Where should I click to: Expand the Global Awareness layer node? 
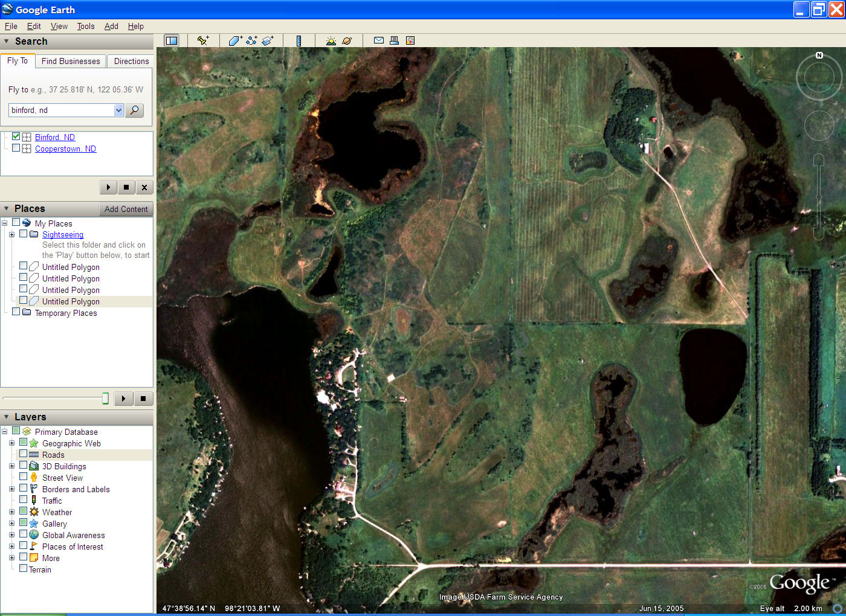point(11,534)
